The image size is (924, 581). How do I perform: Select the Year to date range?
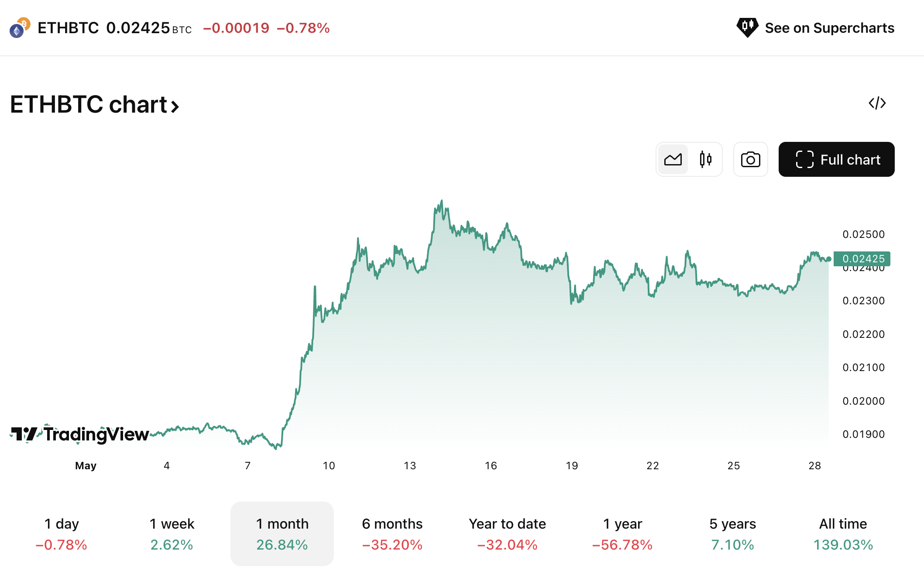tap(507, 534)
